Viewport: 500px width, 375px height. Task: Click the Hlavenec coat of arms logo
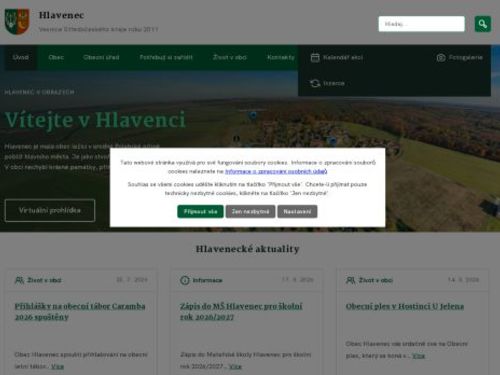[x=17, y=22]
